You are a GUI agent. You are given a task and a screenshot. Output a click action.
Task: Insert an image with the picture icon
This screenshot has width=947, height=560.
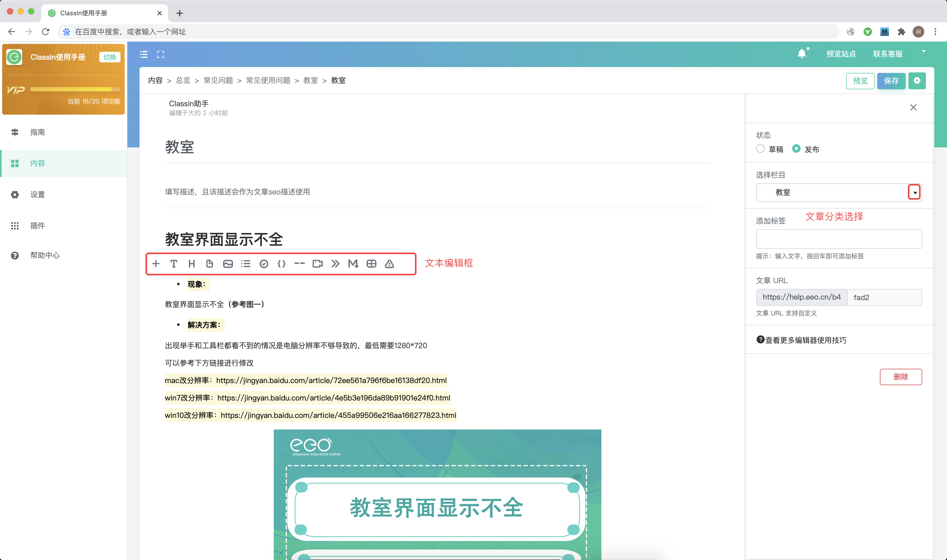tap(228, 264)
